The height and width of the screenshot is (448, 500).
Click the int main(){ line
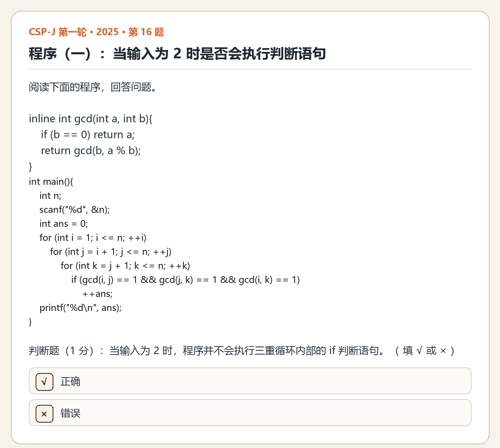(x=51, y=182)
